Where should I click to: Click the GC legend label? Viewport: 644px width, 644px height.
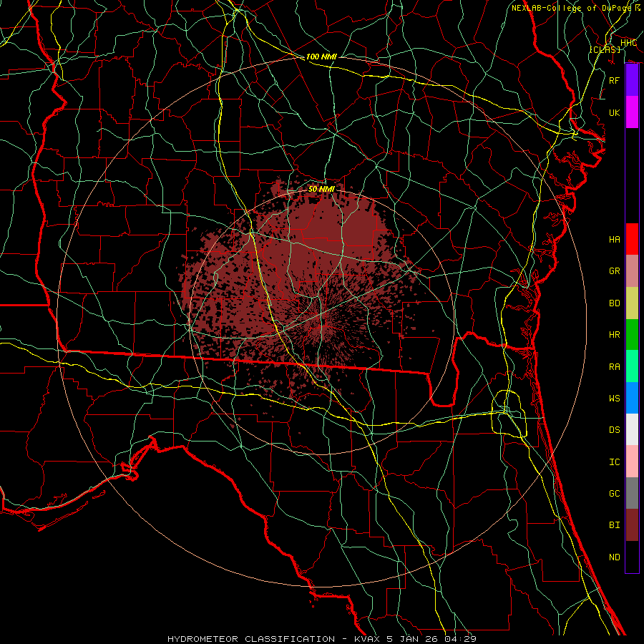[x=615, y=494]
